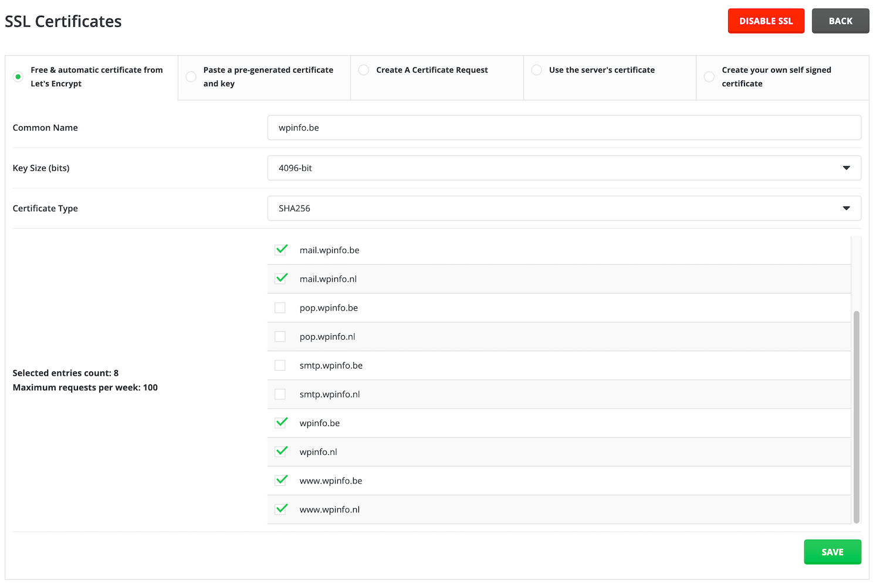Click the Common Name input field
Image resolution: width=880 pixels, height=588 pixels.
pyautogui.click(x=563, y=127)
